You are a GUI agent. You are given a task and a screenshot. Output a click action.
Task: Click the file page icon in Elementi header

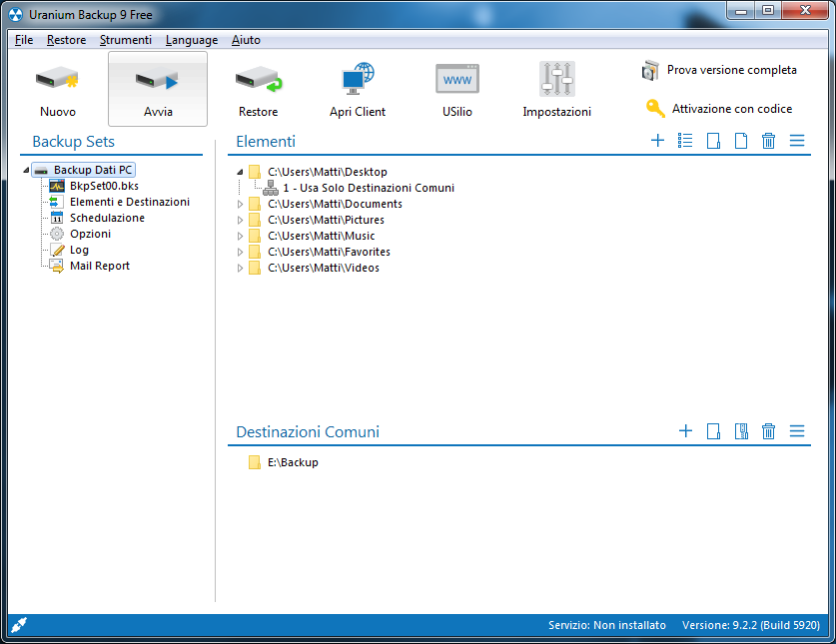(x=741, y=141)
